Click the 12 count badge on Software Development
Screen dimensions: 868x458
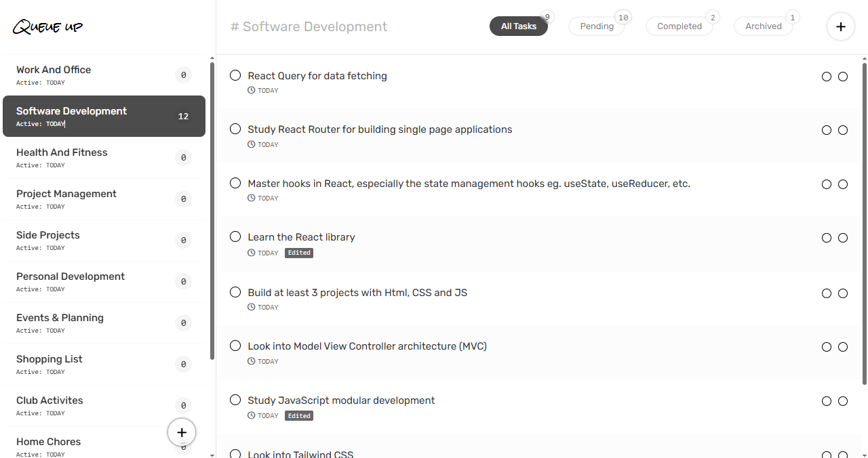point(183,117)
